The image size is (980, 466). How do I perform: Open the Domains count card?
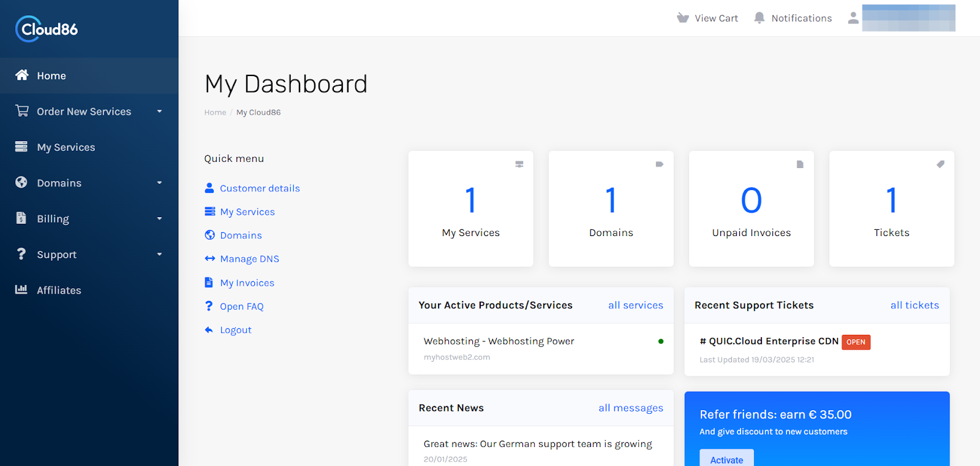click(x=611, y=208)
